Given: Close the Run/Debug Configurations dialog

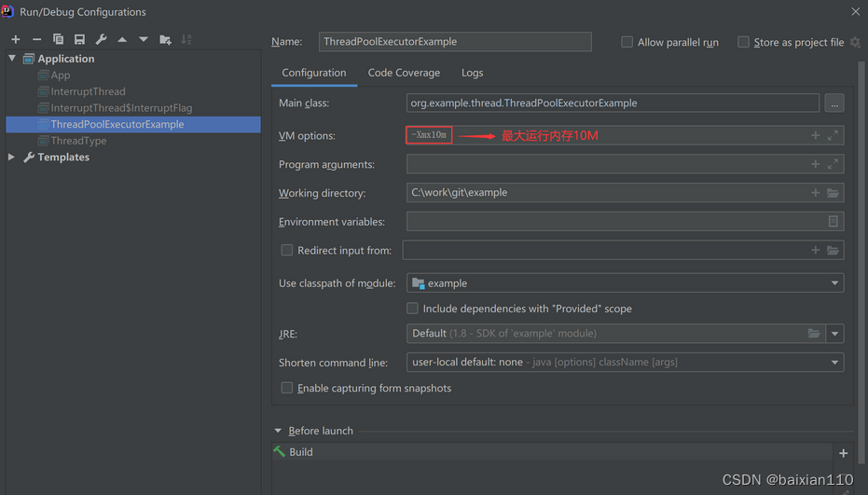Looking at the screenshot, I should (x=855, y=11).
